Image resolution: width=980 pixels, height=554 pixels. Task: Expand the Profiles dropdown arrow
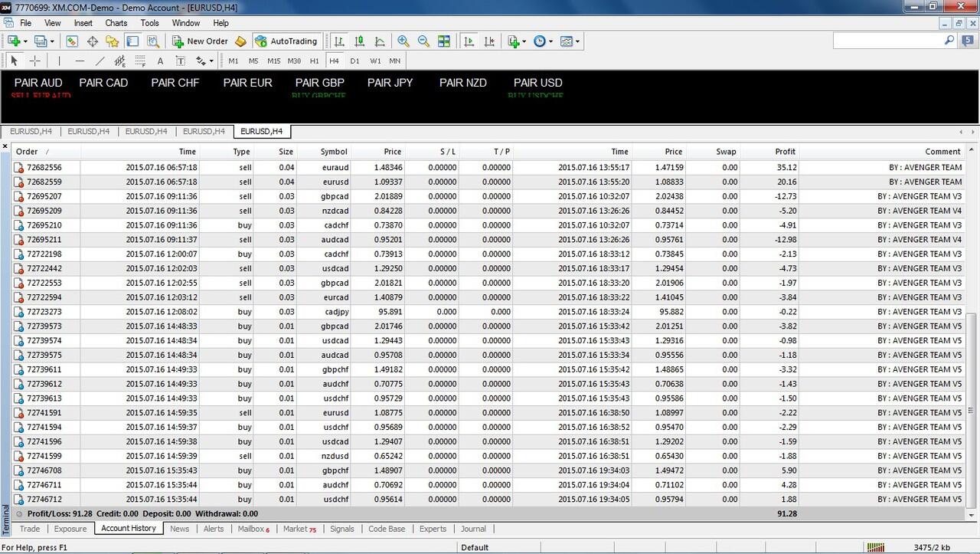[52, 41]
